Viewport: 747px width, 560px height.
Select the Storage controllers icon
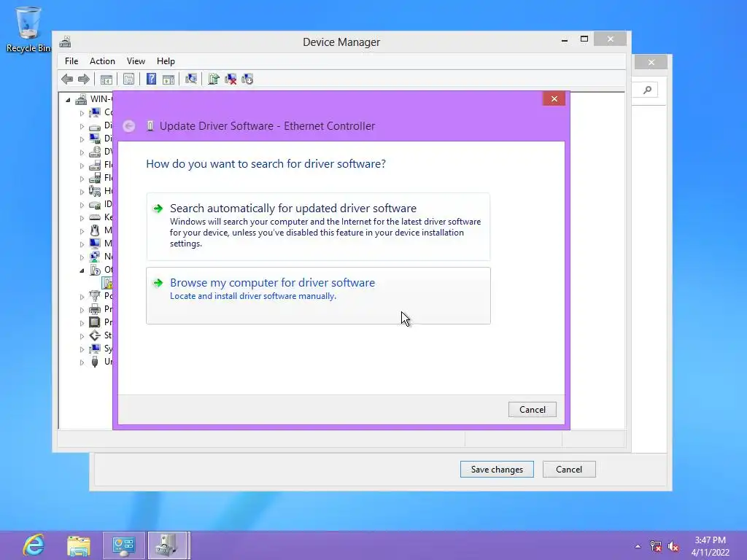pyautogui.click(x=95, y=335)
